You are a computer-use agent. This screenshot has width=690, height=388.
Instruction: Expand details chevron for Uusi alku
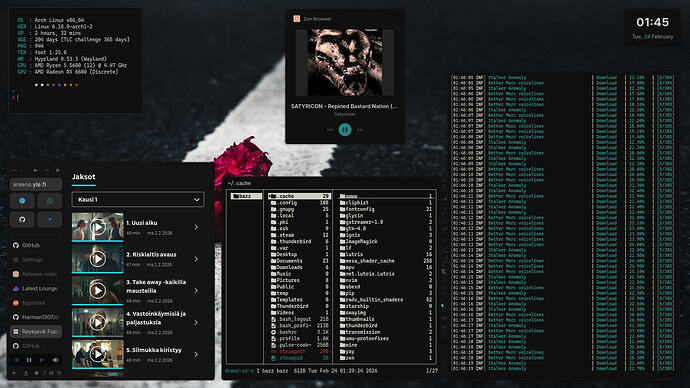(x=196, y=227)
